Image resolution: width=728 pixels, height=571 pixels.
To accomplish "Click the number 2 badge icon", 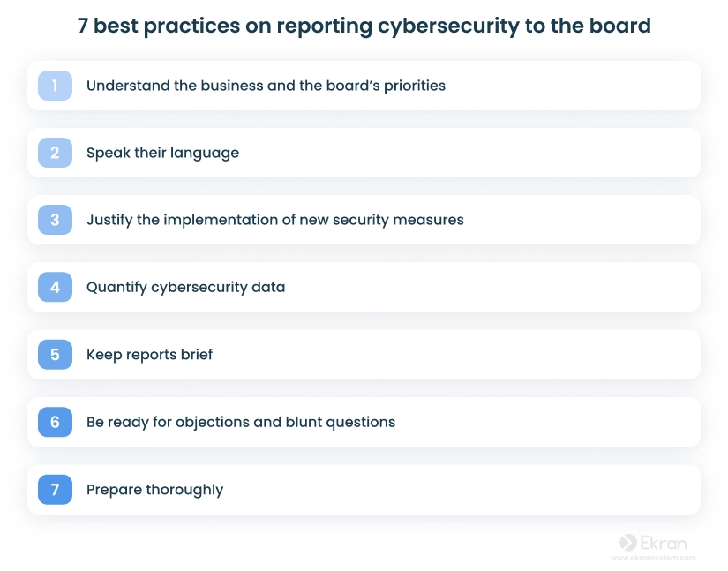I will pos(55,153).
